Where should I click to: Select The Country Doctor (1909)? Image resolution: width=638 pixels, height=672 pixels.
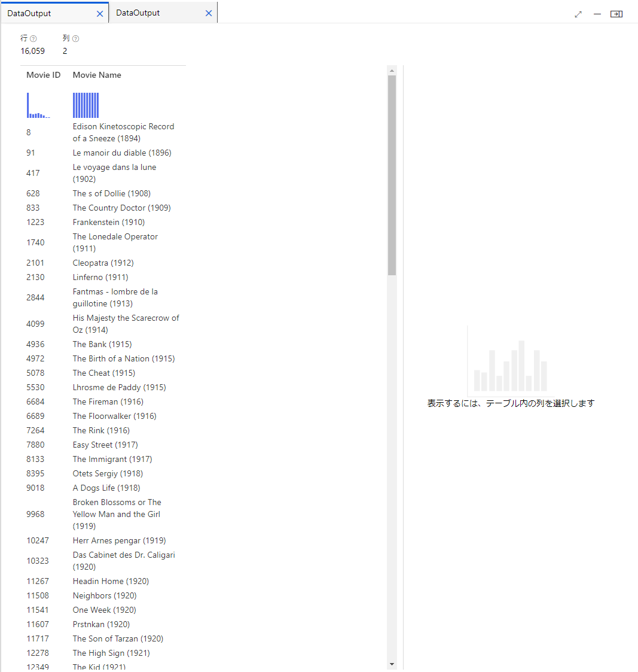(121, 208)
